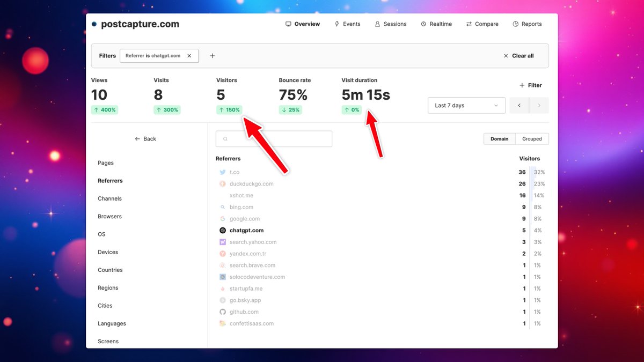Screen dimensions: 644x362
Task: Click the ChatGPT favicon
Action: pos(223,231)
